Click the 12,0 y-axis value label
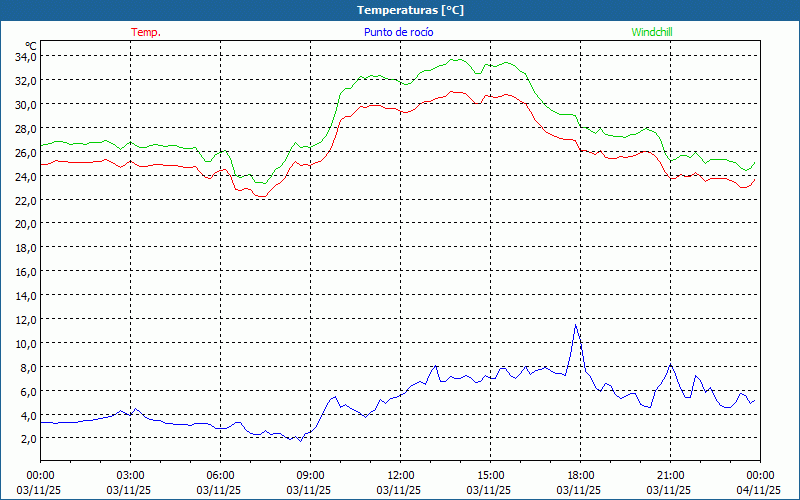Viewport: 800px width, 500px height. click(25, 319)
